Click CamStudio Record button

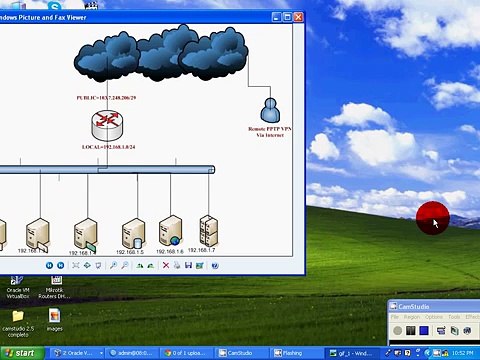tap(397, 330)
